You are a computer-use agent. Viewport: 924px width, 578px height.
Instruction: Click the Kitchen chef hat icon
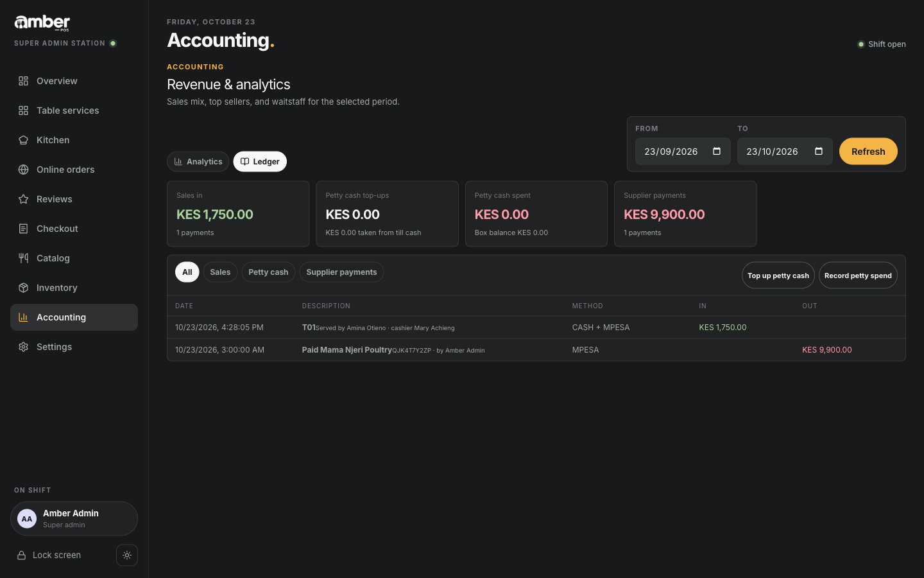(x=23, y=140)
